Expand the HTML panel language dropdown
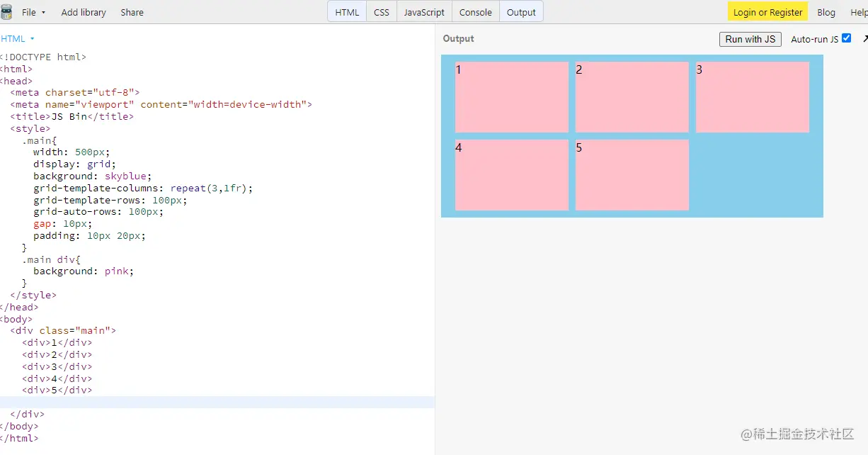 click(18, 39)
